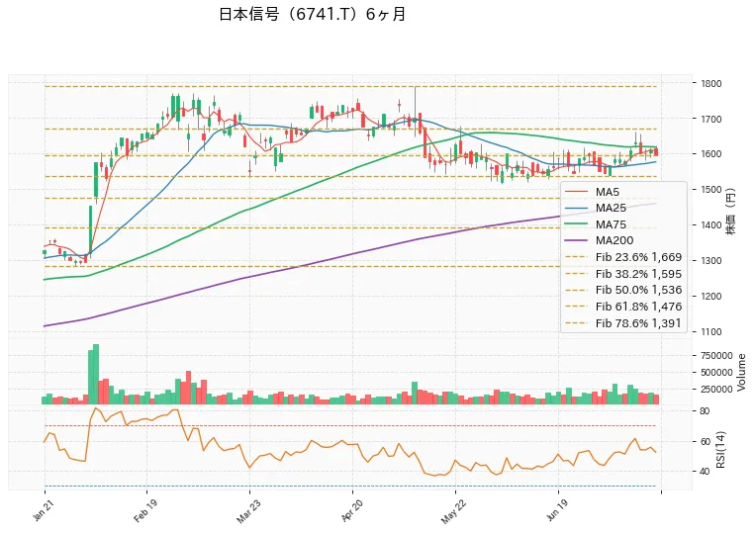Click the Fib 78.6% 1,391 legend label

tap(638, 323)
